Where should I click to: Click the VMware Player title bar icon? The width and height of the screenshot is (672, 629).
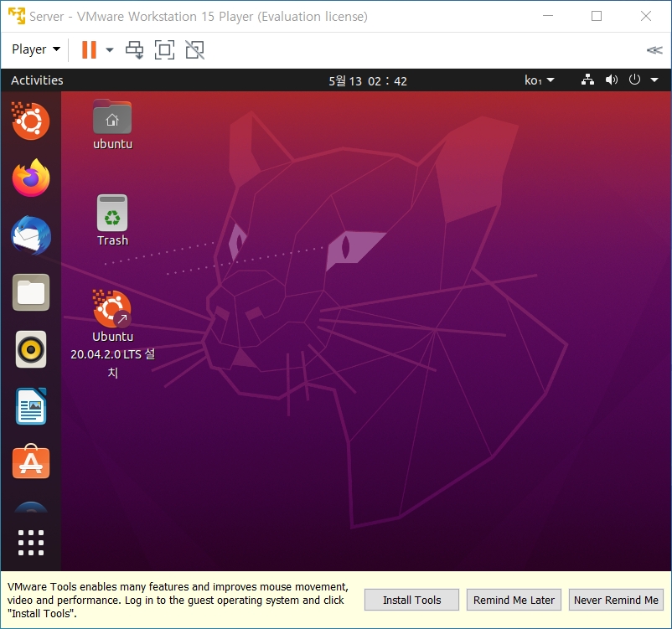point(17,16)
